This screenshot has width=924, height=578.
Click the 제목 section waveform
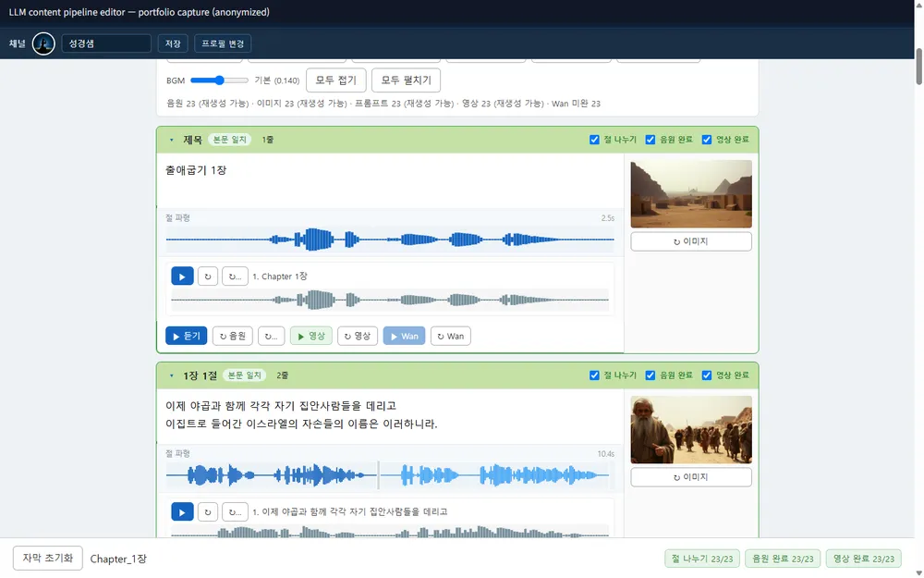click(x=390, y=240)
